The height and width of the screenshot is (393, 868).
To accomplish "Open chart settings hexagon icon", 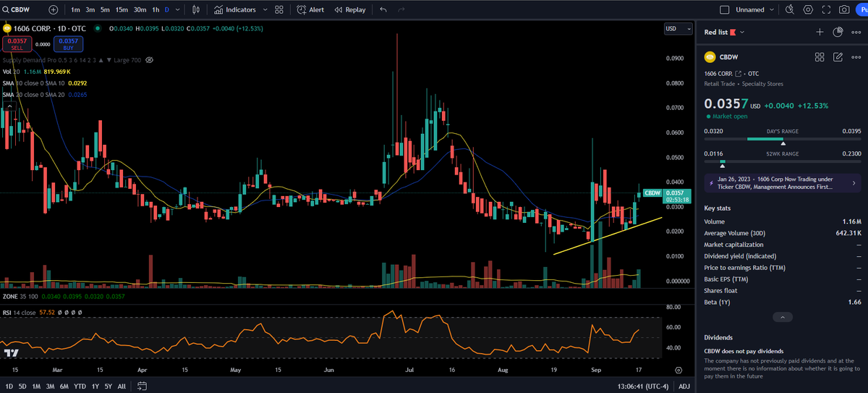I will tap(808, 9).
